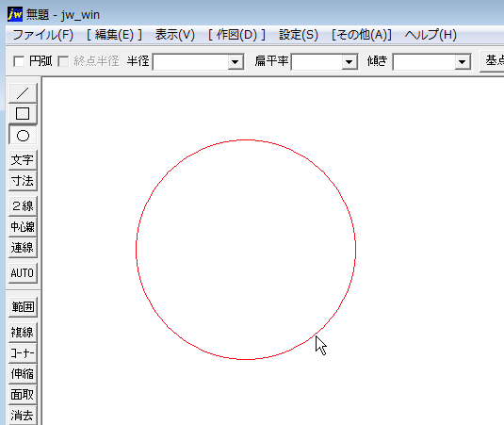The width and height of the screenshot is (504, 425).
Task: Pick the 消去 erase tool
Action: click(x=23, y=415)
